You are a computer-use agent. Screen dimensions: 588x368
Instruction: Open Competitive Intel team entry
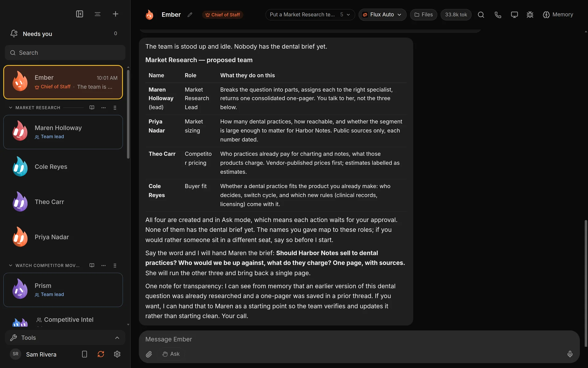point(63,320)
